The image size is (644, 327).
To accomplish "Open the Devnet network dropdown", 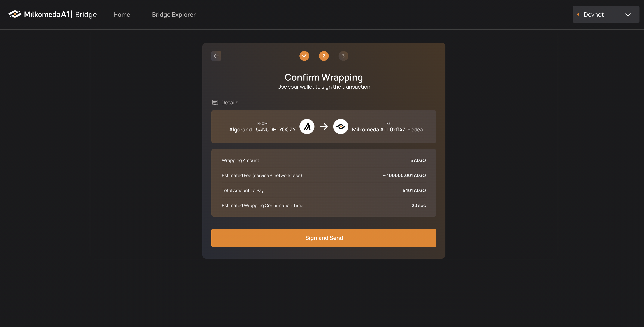I will 606,14.
